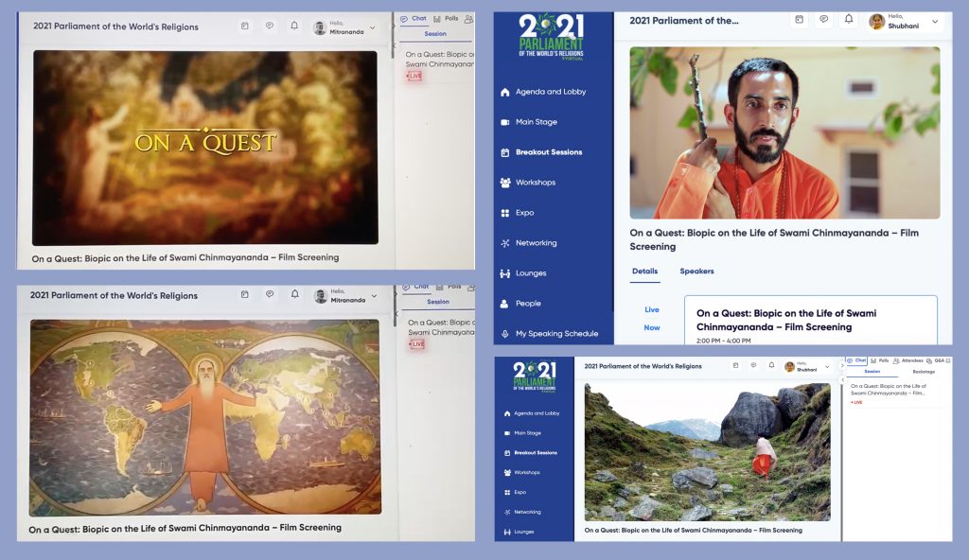Open notifications bell in world map painting panel
The width and height of the screenshot is (969, 560).
pyautogui.click(x=295, y=295)
